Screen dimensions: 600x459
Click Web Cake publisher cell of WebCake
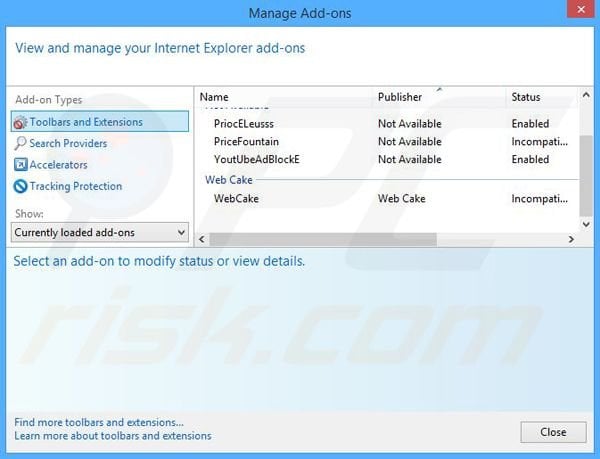[x=402, y=199]
